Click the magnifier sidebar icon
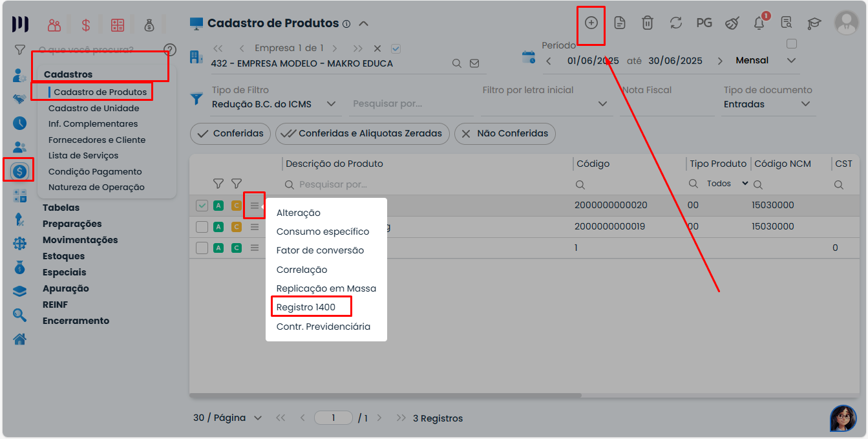The width and height of the screenshot is (868, 439). tap(19, 315)
